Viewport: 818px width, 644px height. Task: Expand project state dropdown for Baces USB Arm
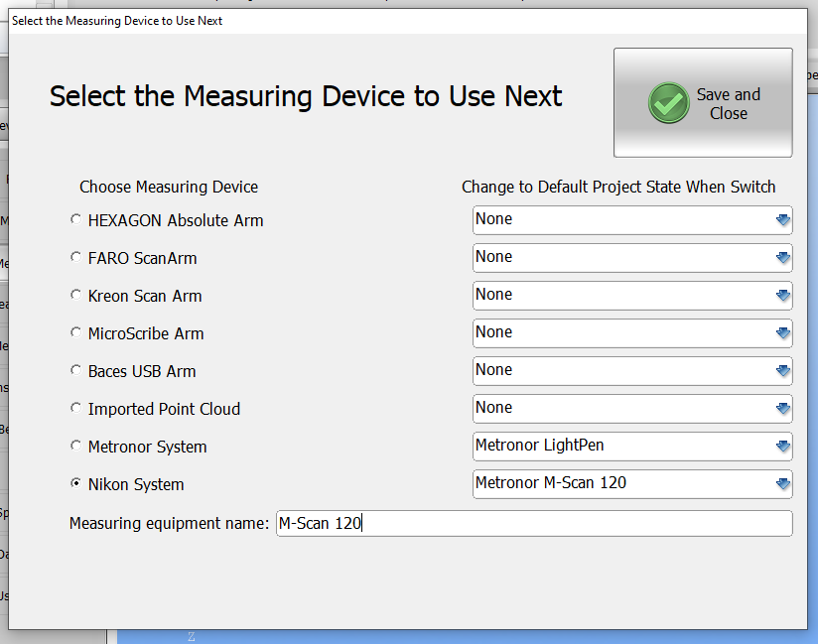pyautogui.click(x=632, y=371)
